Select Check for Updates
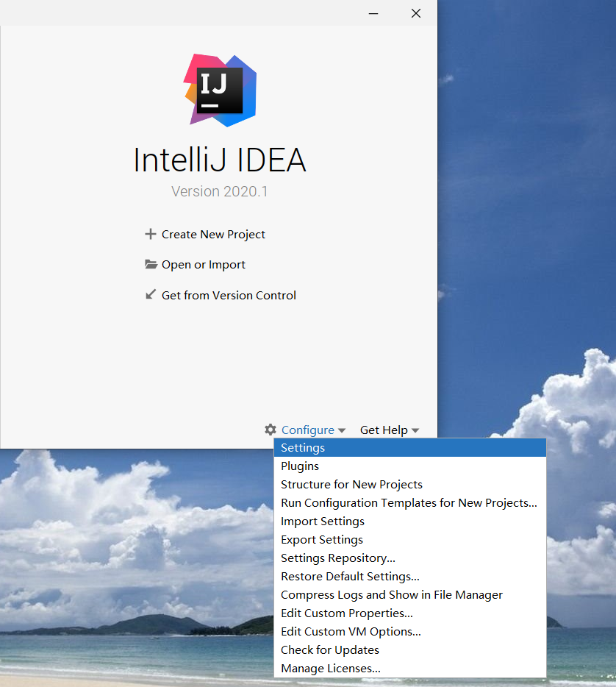Image resolution: width=616 pixels, height=687 pixels. click(409, 650)
